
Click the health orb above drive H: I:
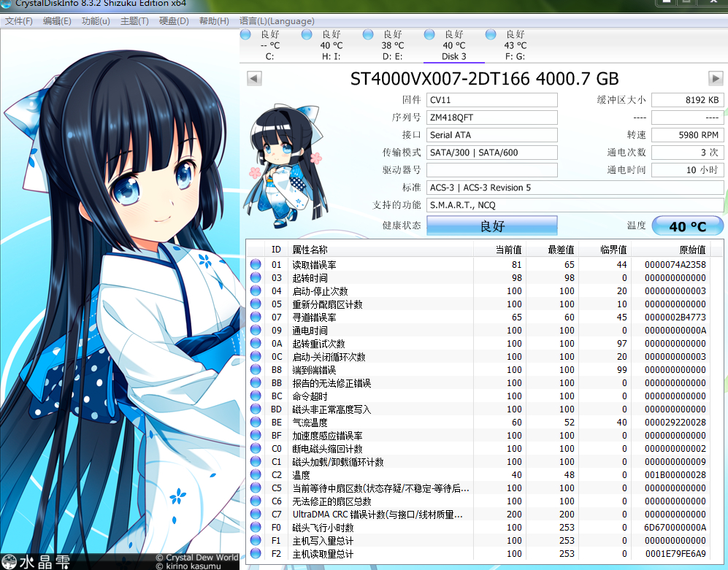pyautogui.click(x=307, y=34)
